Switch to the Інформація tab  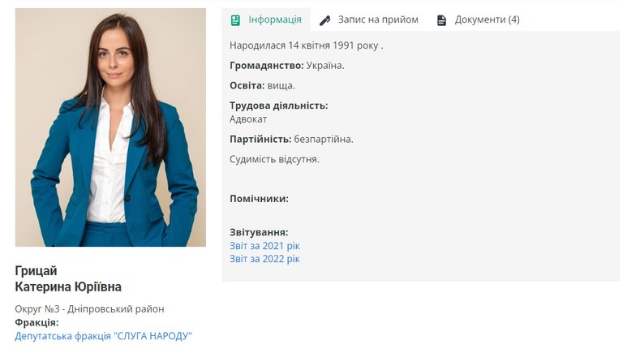click(266, 19)
